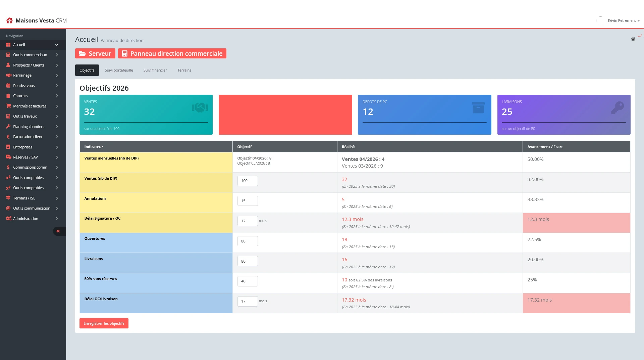Viewport: 644px width, 360px height.
Task: Select the Réserves / SAV truck icon
Action: pos(9,157)
